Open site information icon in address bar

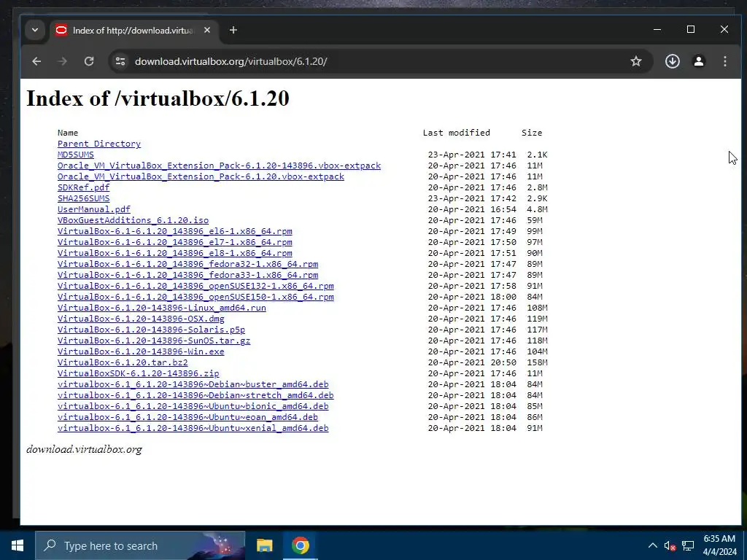(120, 61)
